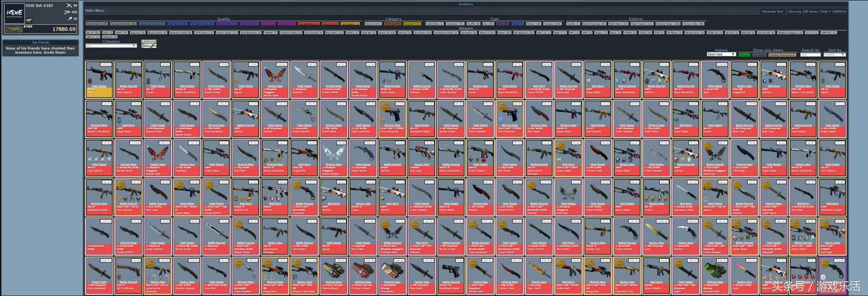Toggle the Mil-Spec Grade quality filter

click(x=202, y=24)
